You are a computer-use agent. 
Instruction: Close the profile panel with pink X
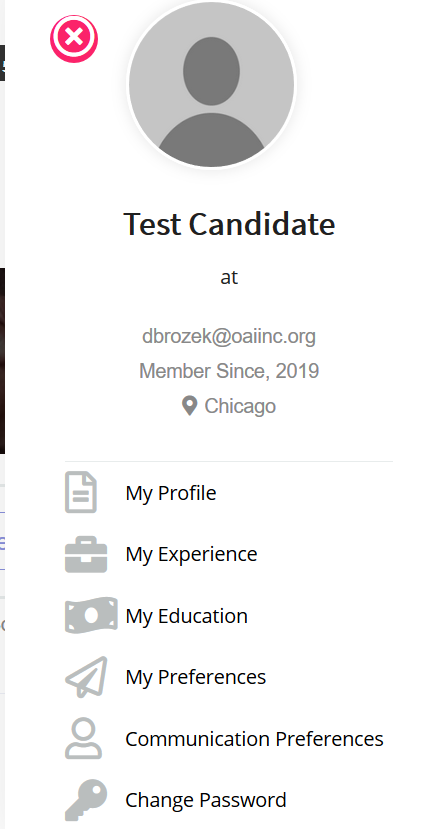[74, 39]
